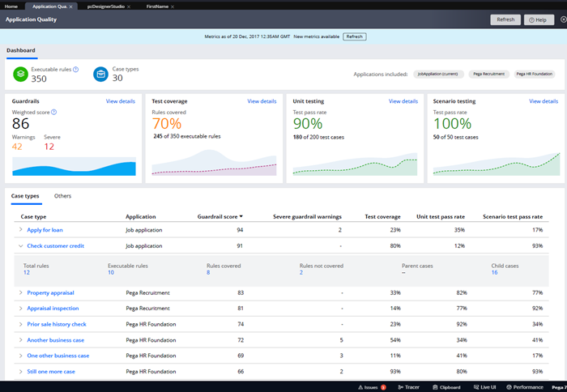The image size is (567, 392).
Task: Activate the Live UI tool
Action: click(485, 387)
